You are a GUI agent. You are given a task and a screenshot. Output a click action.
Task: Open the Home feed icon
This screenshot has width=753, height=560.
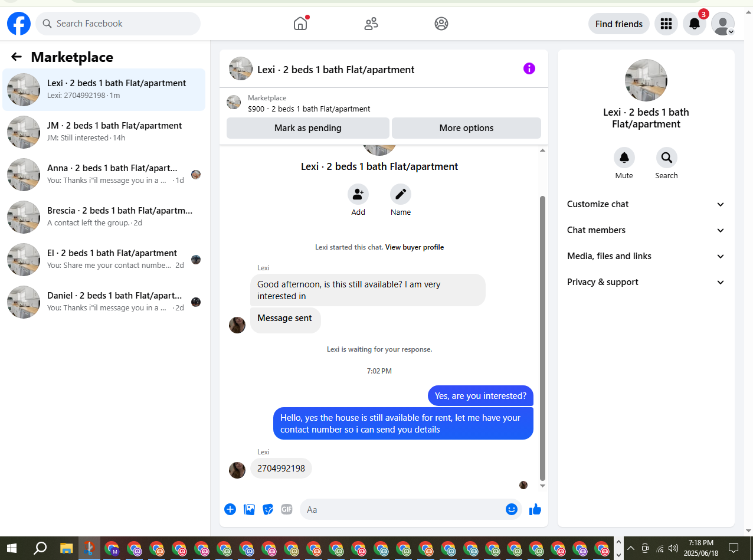[301, 24]
